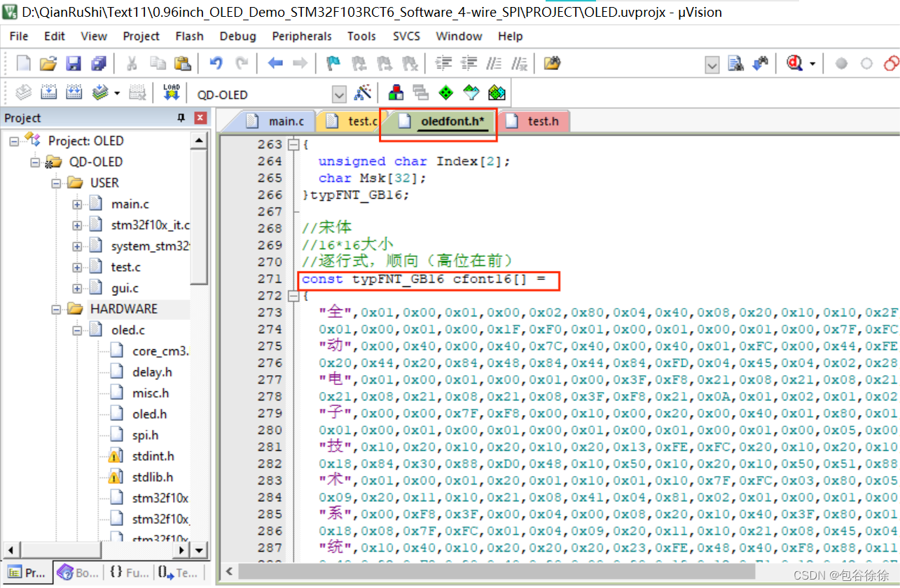Rebuild all target files
This screenshot has height=588, width=900.
click(x=74, y=93)
